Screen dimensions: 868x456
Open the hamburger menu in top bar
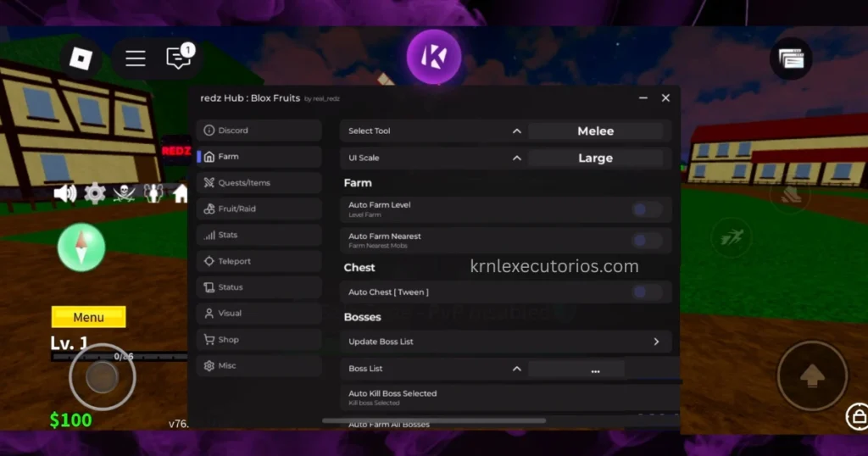coord(135,58)
